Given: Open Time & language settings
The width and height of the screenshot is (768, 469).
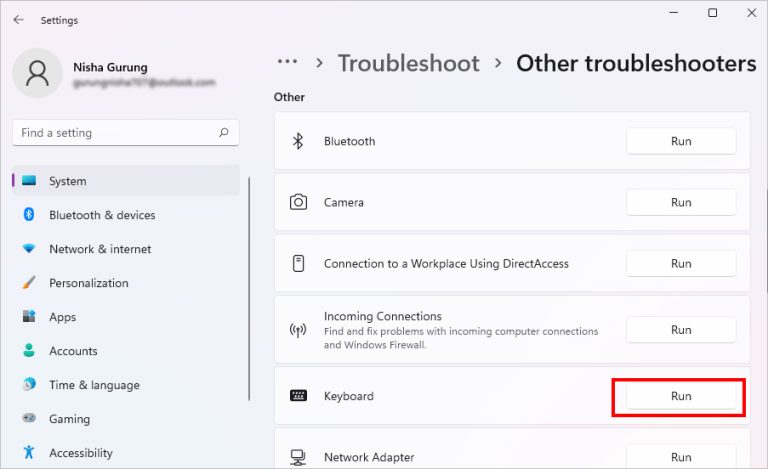Looking at the screenshot, I should point(94,385).
